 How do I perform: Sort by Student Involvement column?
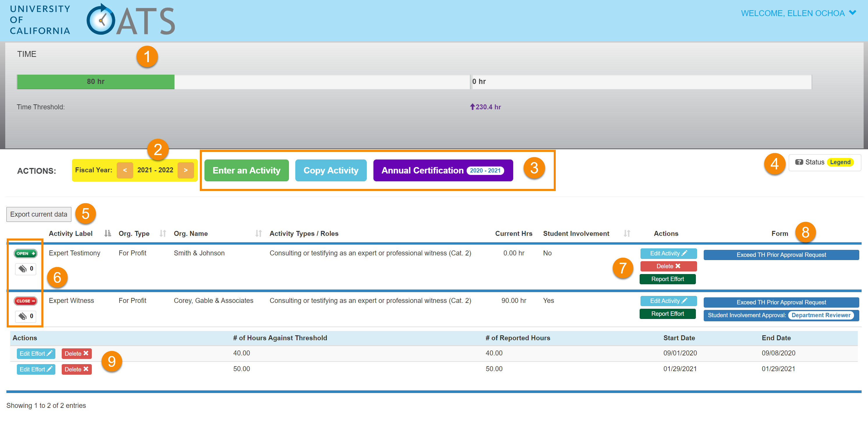(627, 234)
